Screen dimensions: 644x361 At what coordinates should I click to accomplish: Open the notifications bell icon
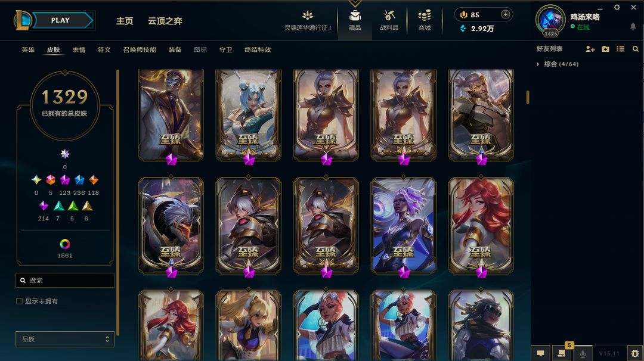tap(633, 27)
